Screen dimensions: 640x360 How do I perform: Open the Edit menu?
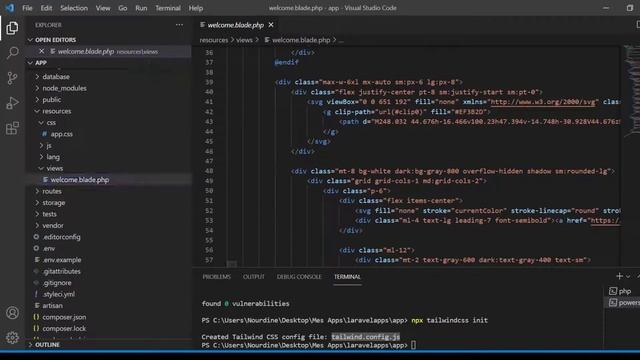[x=46, y=8]
